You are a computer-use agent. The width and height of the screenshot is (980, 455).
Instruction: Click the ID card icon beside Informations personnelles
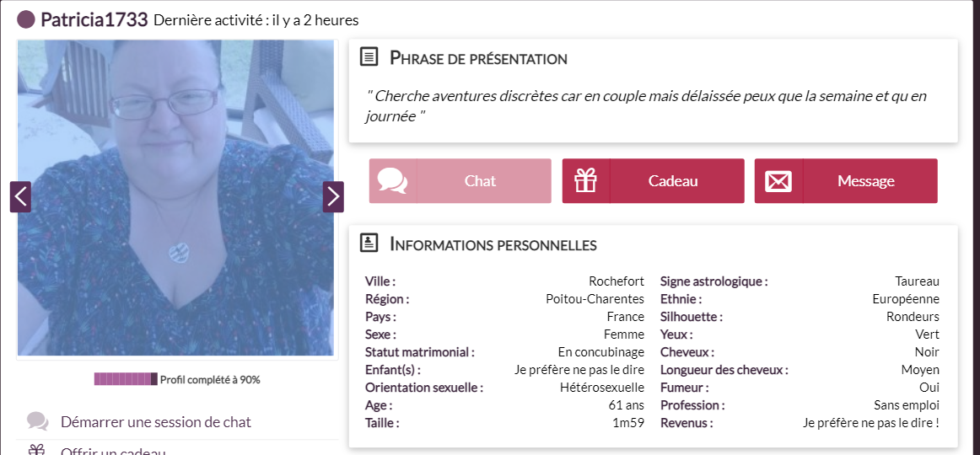pos(369,243)
